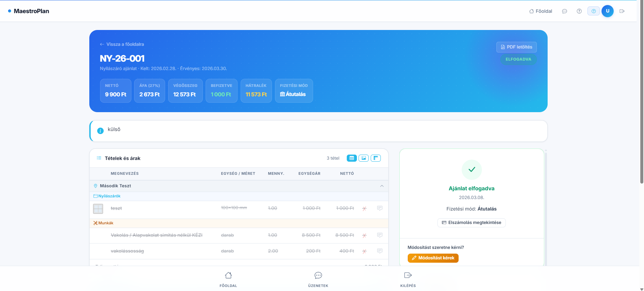Switch to image view of items
The width and height of the screenshot is (644, 291).
364,158
